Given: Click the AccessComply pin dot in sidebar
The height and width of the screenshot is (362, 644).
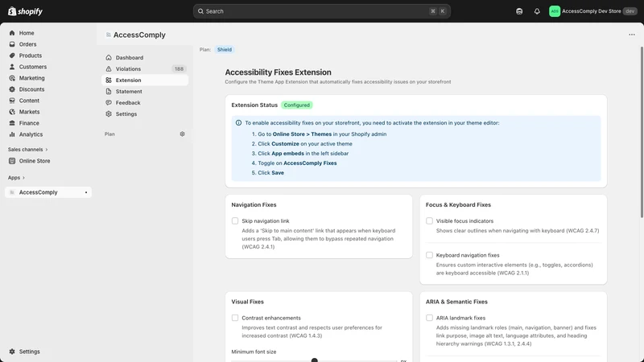Looking at the screenshot, I should (x=86, y=192).
